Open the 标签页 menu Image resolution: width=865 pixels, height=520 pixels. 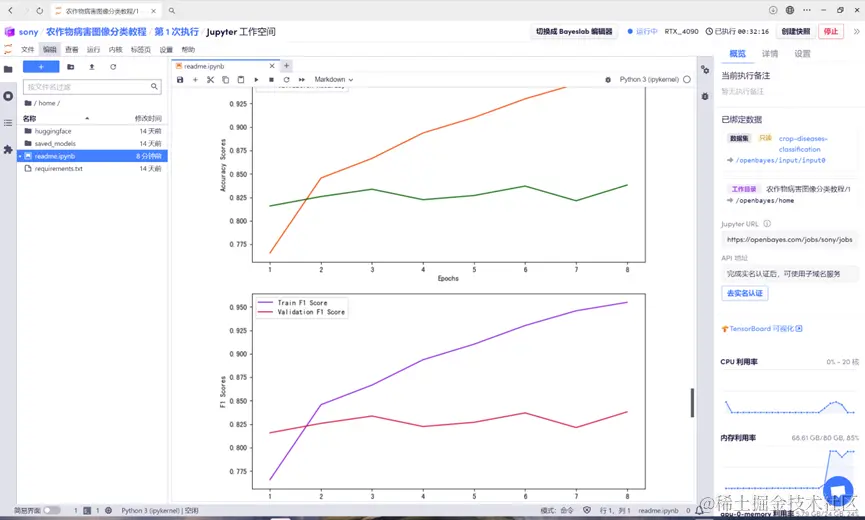click(x=141, y=50)
